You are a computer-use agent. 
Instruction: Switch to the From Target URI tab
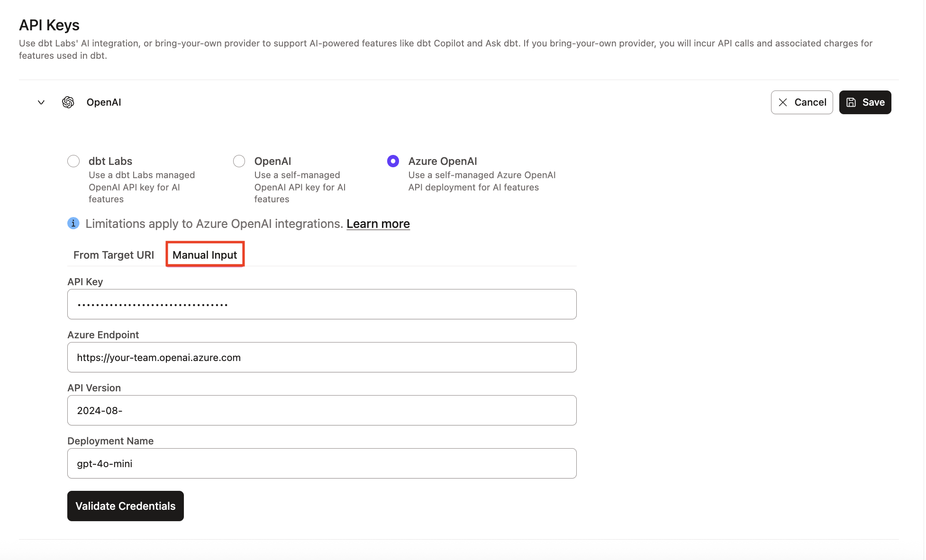point(113,254)
